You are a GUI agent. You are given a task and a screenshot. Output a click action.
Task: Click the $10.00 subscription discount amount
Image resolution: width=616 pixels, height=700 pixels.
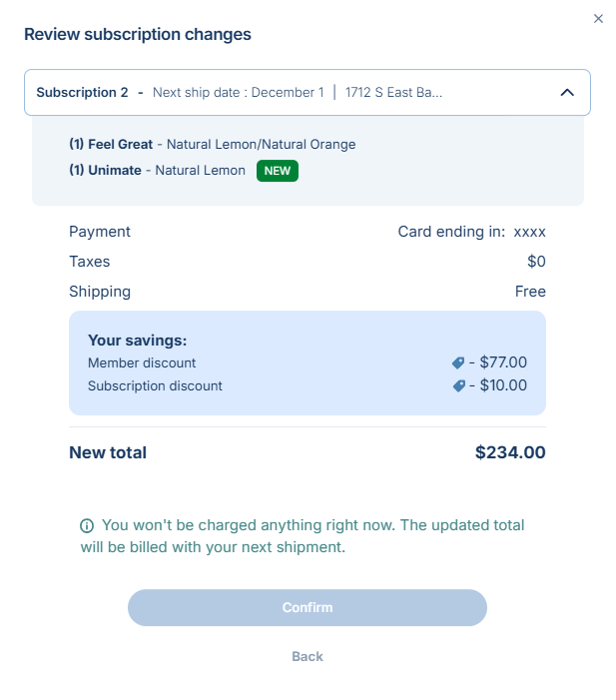point(503,385)
